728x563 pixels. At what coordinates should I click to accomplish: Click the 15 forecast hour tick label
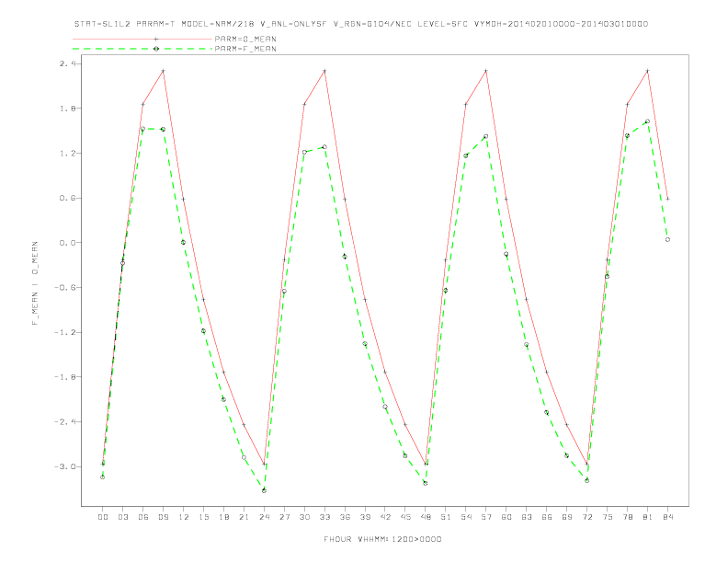203,517
